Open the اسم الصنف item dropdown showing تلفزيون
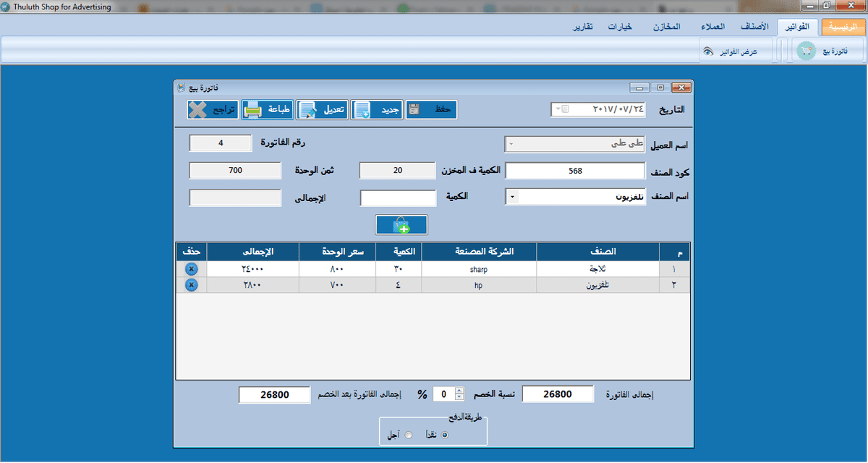Image resolution: width=868 pixels, height=463 pixels. point(511,196)
